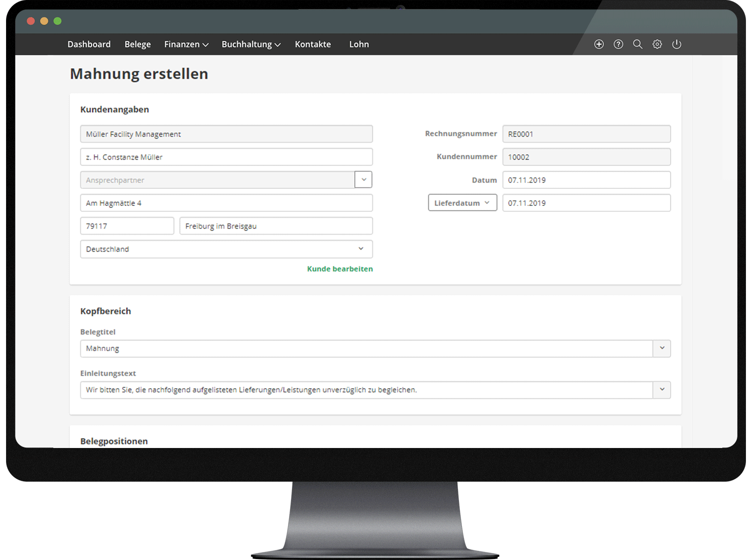This screenshot has width=754, height=560.
Task: Switch to the Lohn section
Action: coord(359,44)
